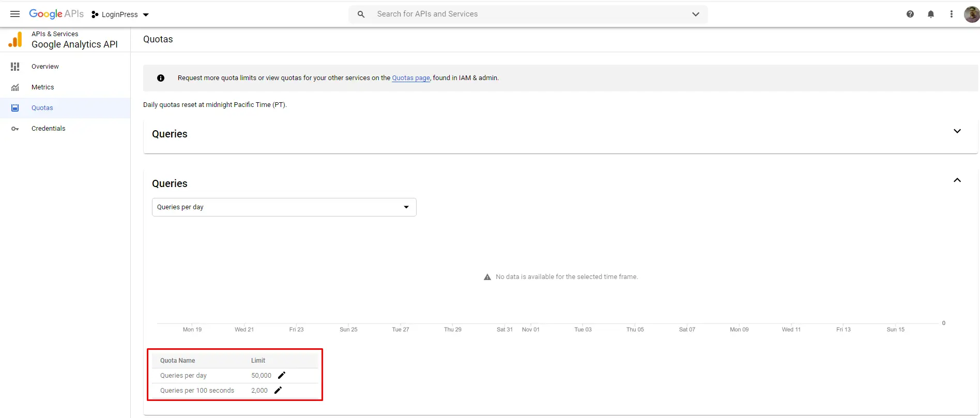The width and height of the screenshot is (980, 418).
Task: Click the Search for APIs and Services field
Action: (527, 14)
